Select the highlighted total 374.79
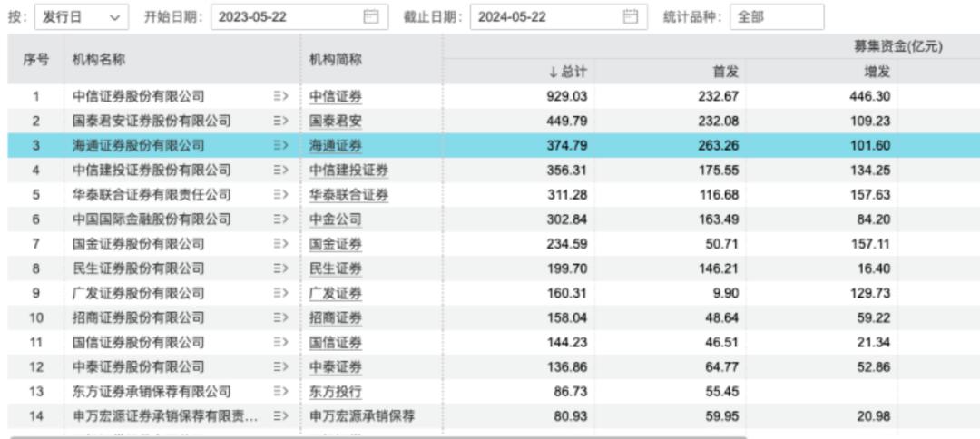This screenshot has height=439, width=980. pyautogui.click(x=567, y=146)
